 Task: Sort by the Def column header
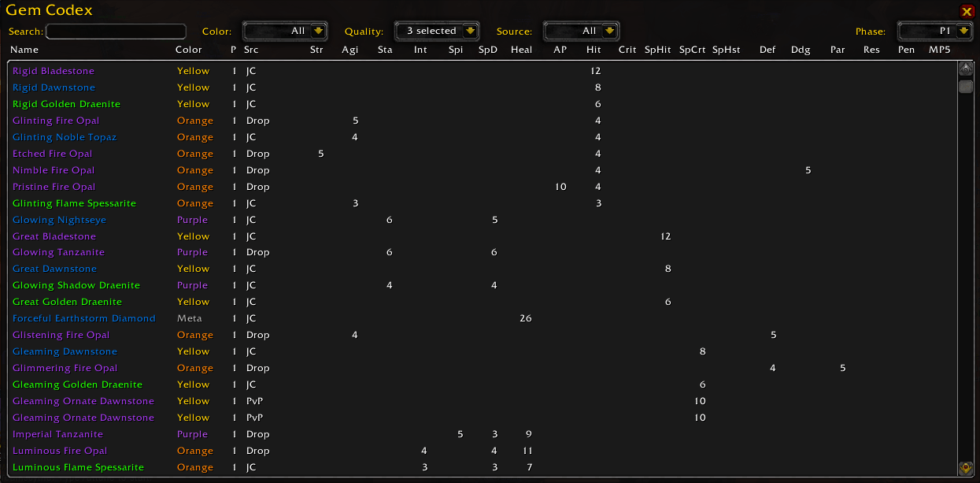[x=767, y=50]
